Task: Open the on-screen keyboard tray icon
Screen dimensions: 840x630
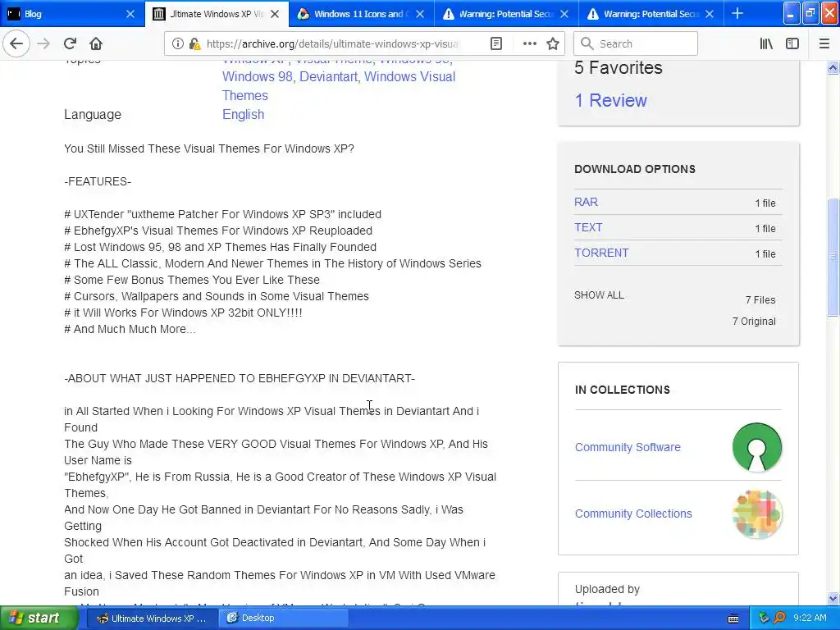Action: [733, 619]
